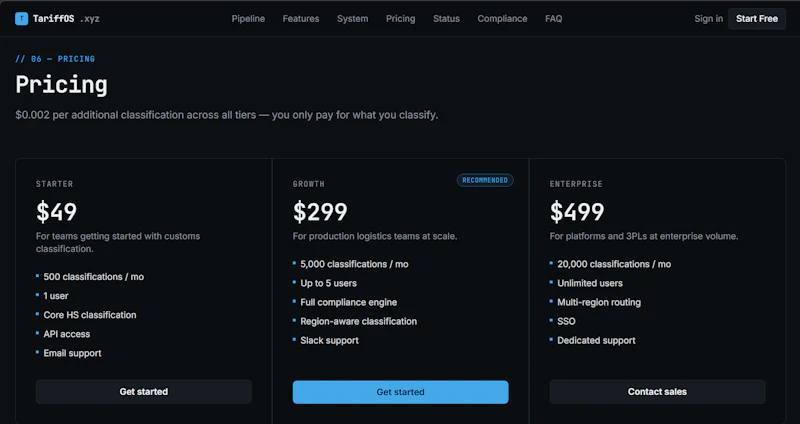
Task: Click the 'API access' feature
Action: click(x=67, y=334)
